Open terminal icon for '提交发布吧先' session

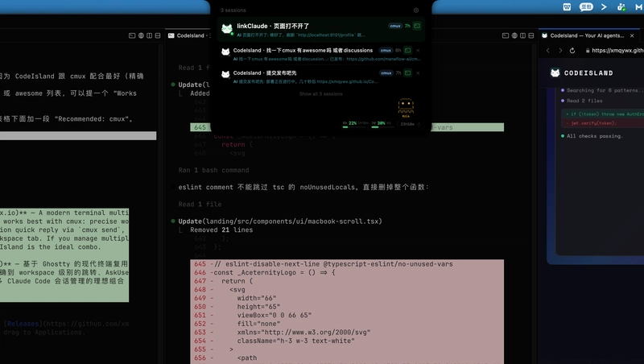pos(408,73)
